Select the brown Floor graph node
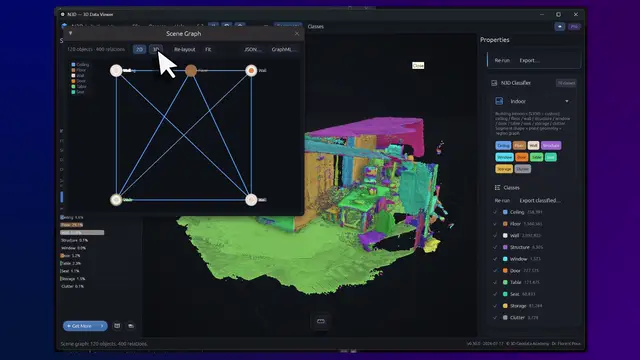The height and width of the screenshot is (360, 640). [x=191, y=71]
